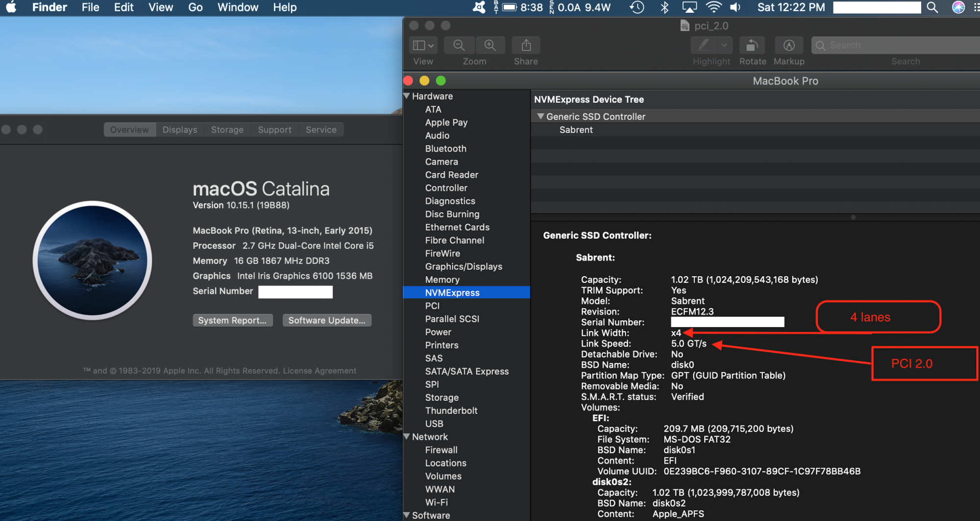This screenshot has height=521, width=980.
Task: Select Memory in the System Report sidebar
Action: point(442,280)
